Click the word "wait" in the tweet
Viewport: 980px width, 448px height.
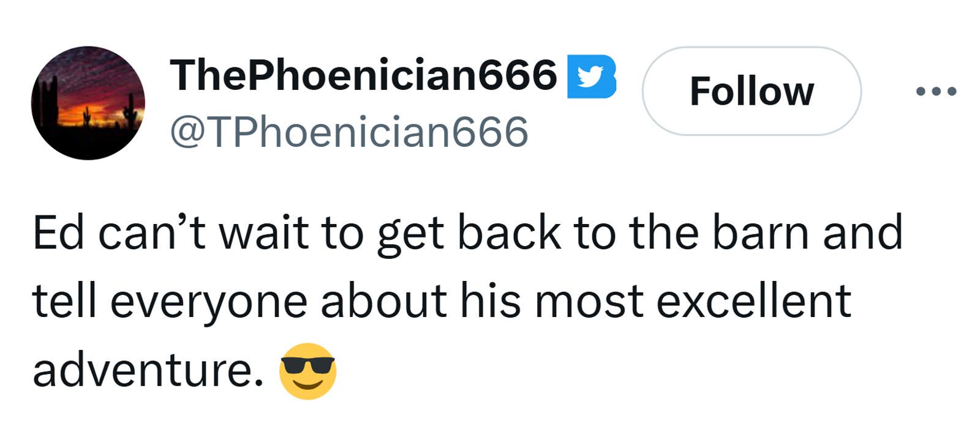[x=263, y=233]
